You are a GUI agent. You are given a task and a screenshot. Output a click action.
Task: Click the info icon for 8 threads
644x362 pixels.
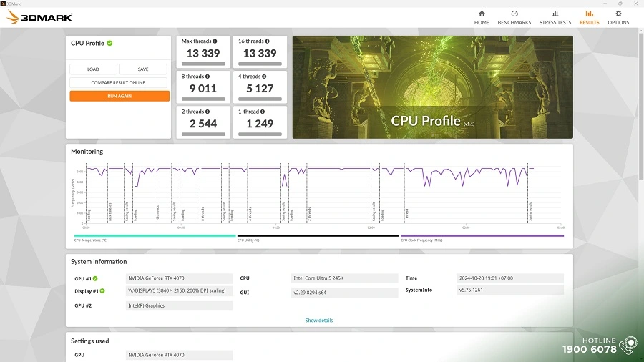208,77
